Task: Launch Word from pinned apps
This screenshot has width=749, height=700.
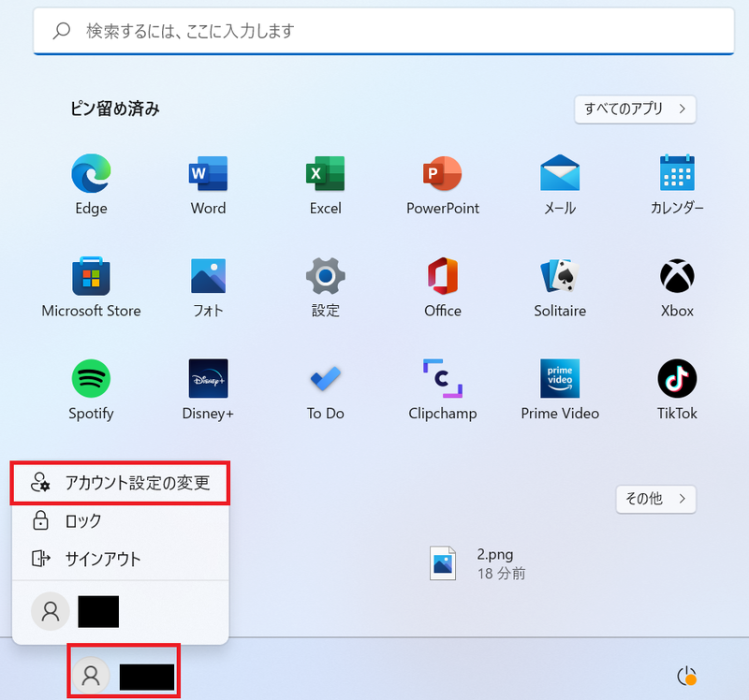Action: pyautogui.click(x=208, y=184)
